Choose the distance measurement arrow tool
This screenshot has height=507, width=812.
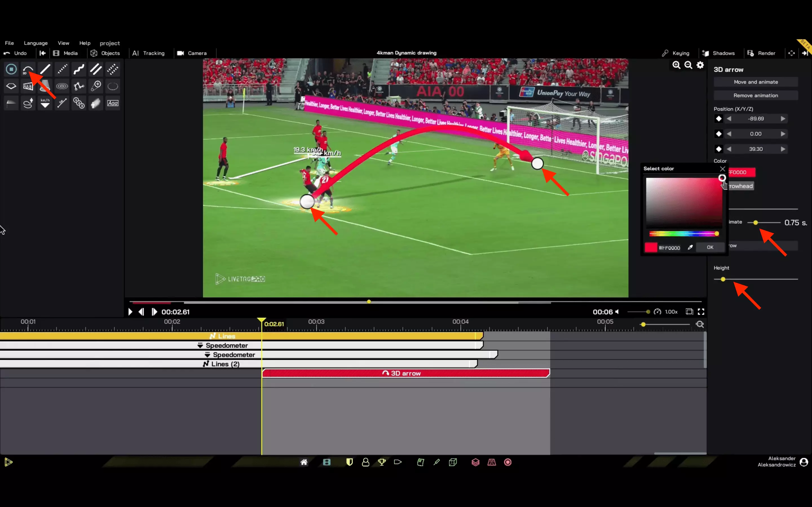coord(62,103)
